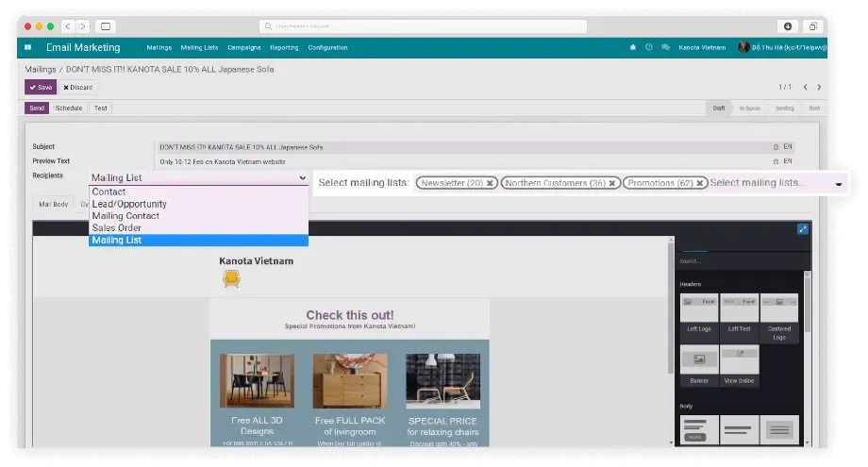
Task: Switch to the Mail Body tab
Action: [53, 204]
